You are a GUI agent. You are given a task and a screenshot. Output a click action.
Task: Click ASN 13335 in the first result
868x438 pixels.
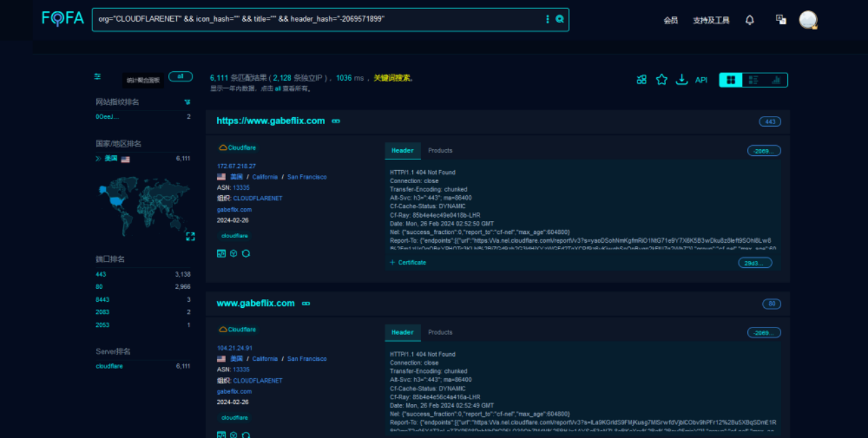[241, 188]
